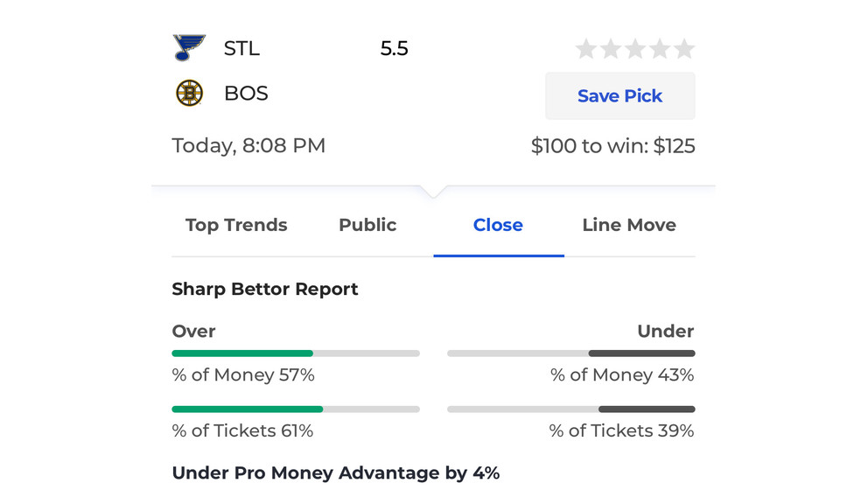Select the third rating star
868x490 pixels.
[x=635, y=49]
